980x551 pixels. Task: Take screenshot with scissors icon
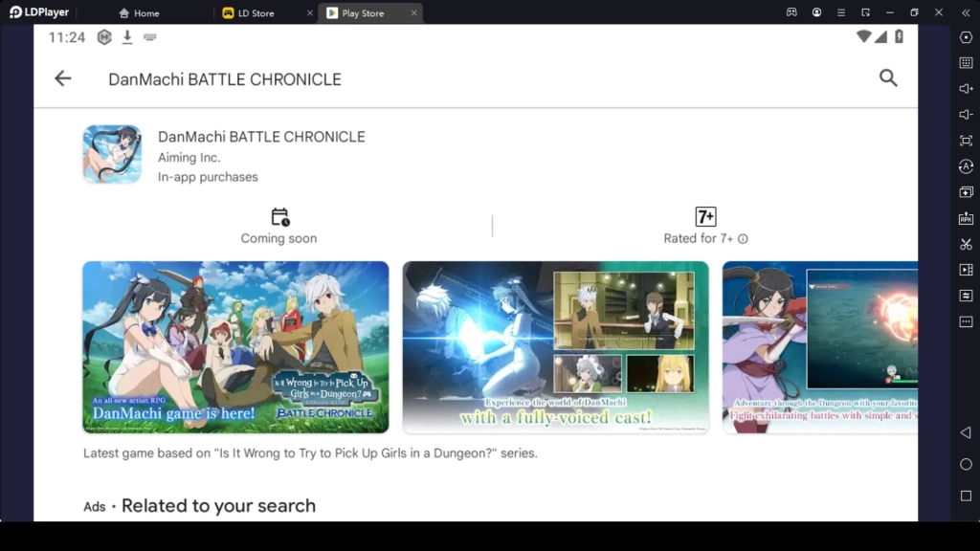(x=966, y=244)
